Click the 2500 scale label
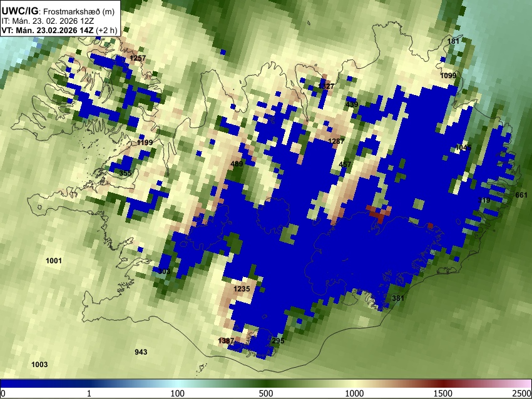Image resolution: width=532 pixels, height=399 pixels. click(522, 393)
